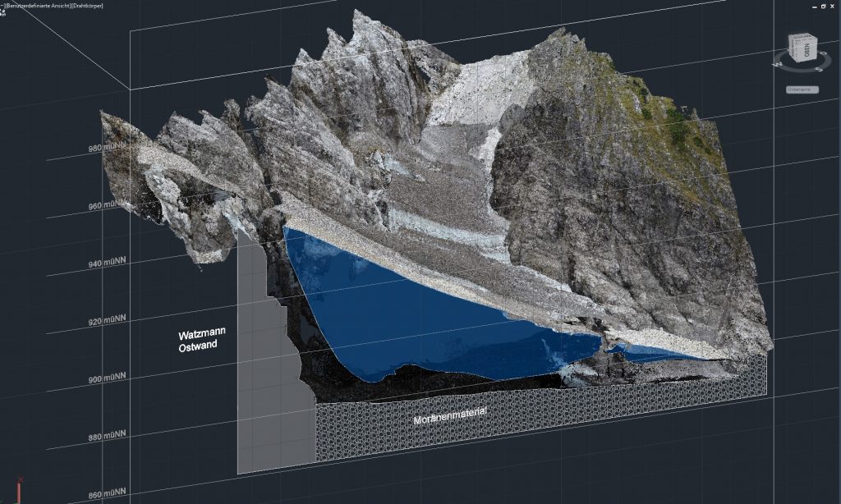Open the Benutzerdefinierte Ansicht view menu
The height and width of the screenshot is (504, 841).
pyautogui.click(x=35, y=5)
